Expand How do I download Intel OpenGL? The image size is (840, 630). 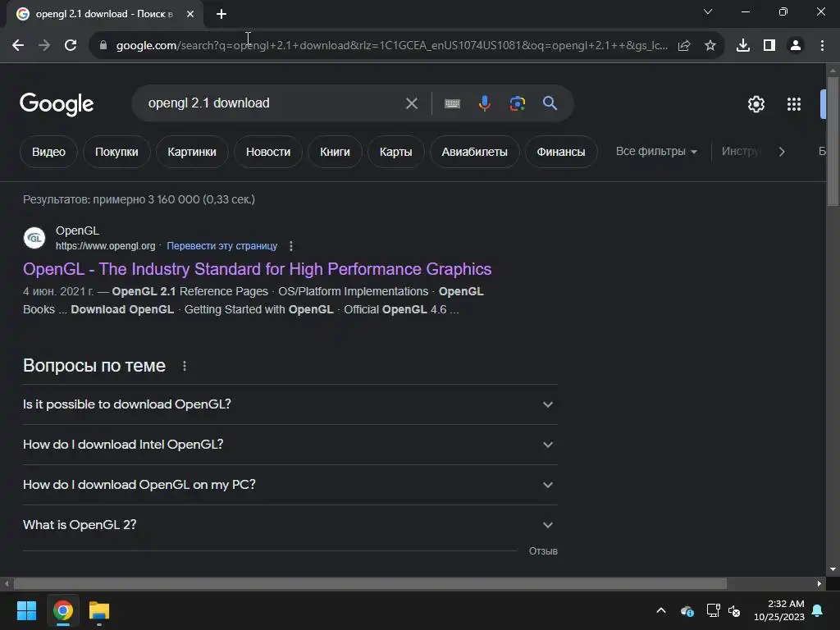[x=290, y=445]
